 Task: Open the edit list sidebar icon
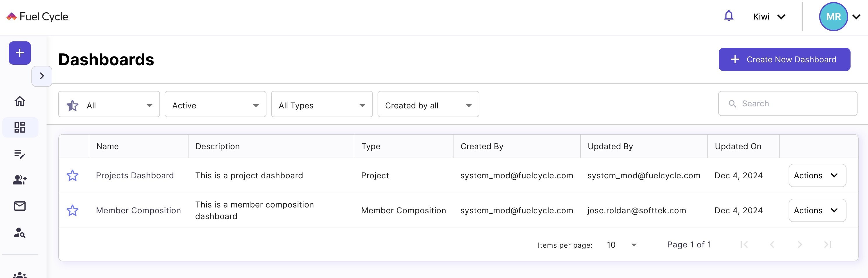coord(19,154)
